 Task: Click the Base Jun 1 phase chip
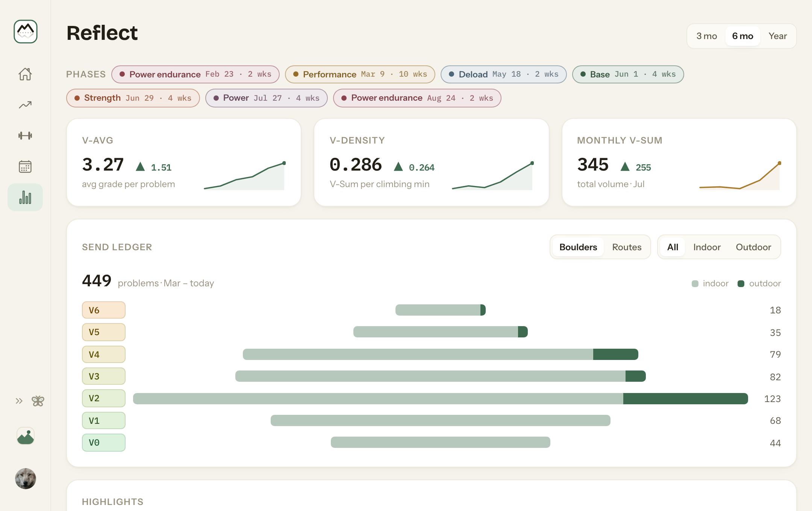pyautogui.click(x=628, y=74)
